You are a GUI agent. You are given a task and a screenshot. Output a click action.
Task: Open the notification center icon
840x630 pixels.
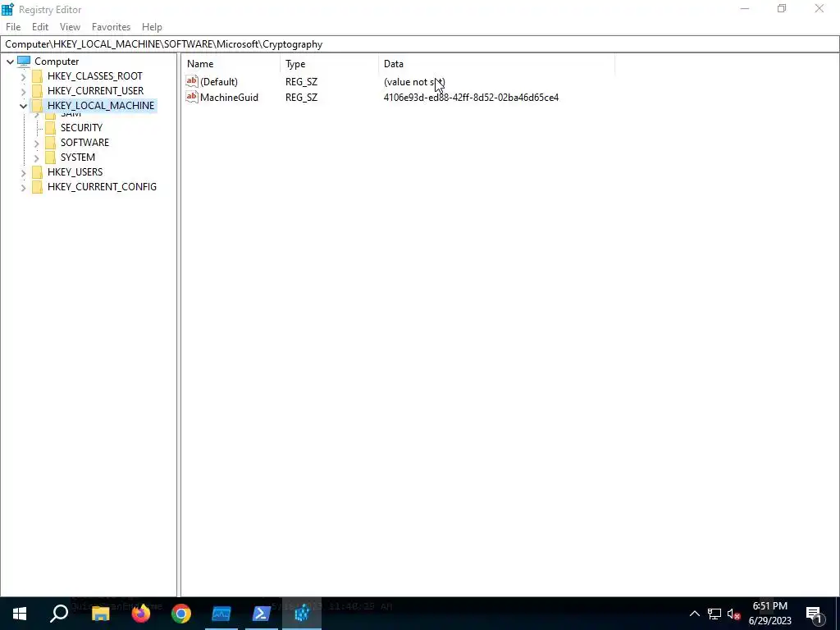[814, 614]
